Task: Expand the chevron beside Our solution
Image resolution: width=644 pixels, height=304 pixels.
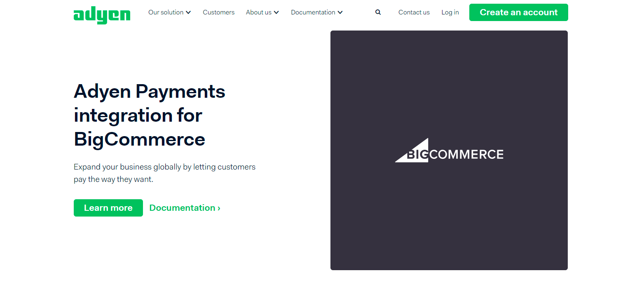Action: (x=188, y=12)
